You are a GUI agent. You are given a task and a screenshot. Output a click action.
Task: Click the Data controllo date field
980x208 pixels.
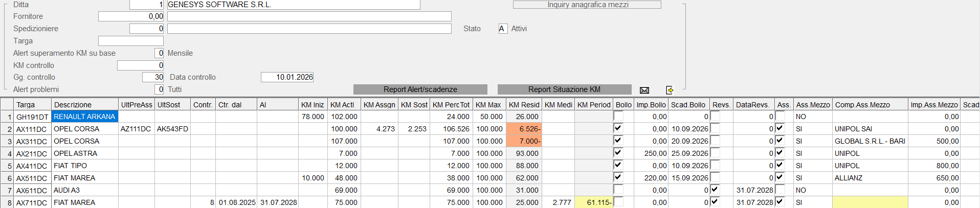287,77
